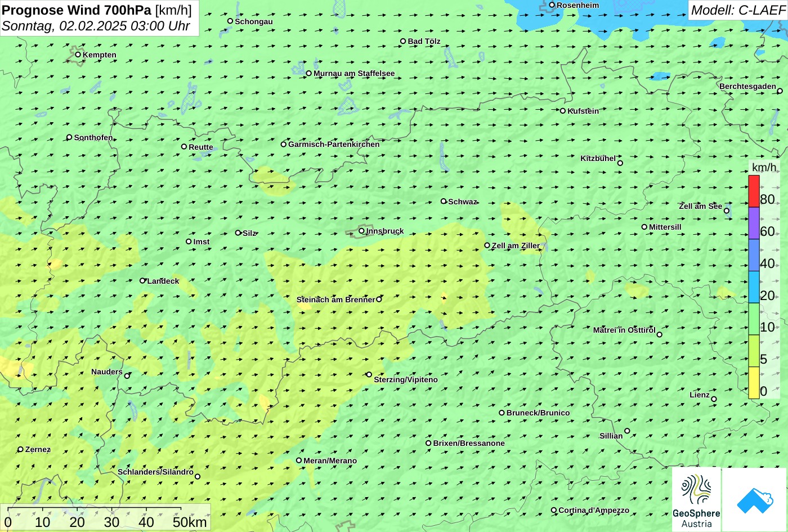Click the title 'Prognose Wind 700hPa'
This screenshot has height=532, width=788.
[77, 10]
